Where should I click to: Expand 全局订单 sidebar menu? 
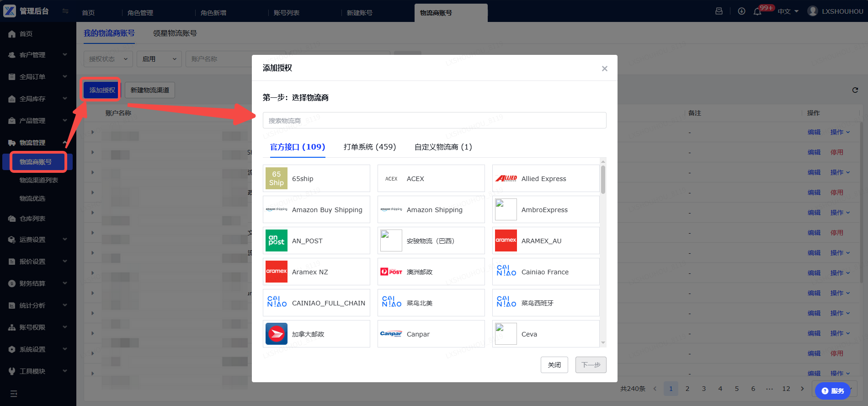point(38,77)
